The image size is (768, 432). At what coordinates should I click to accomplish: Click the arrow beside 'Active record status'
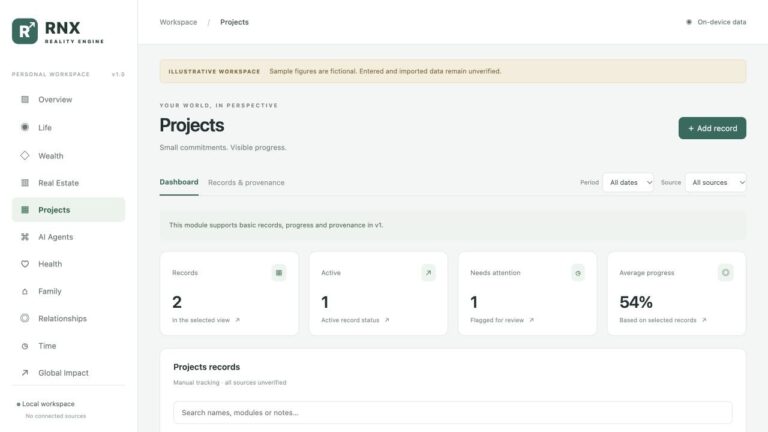(x=387, y=320)
